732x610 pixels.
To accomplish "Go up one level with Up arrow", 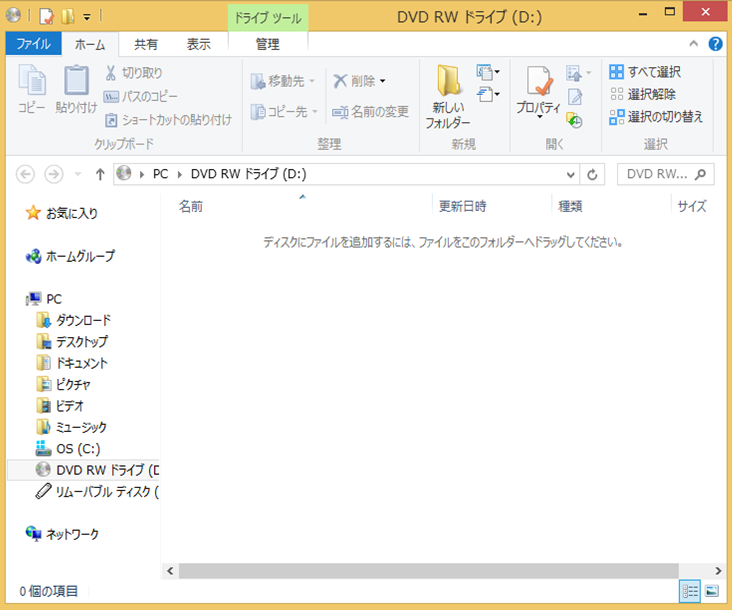I will [100, 175].
